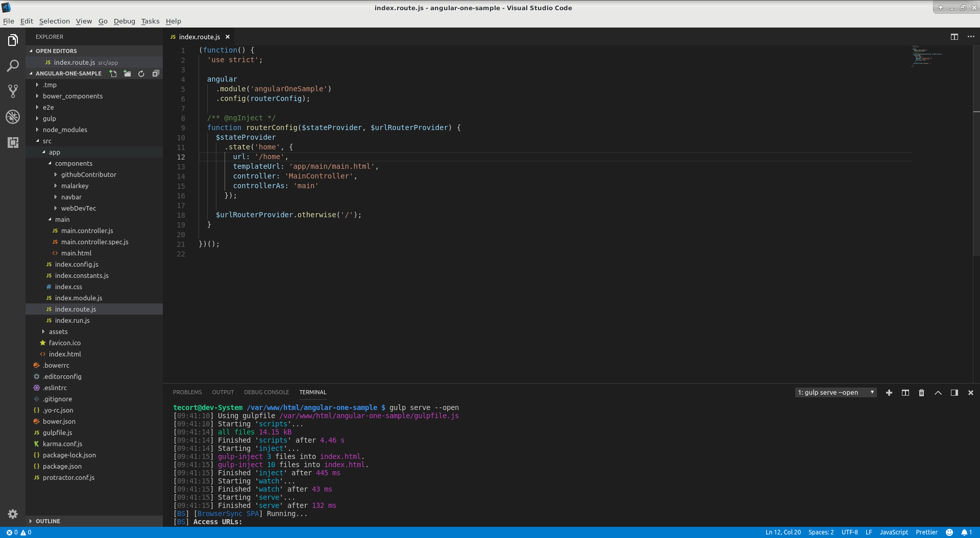Open the terminal selection dropdown showing gulp serve
This screenshot has height=538, width=980.
836,392
